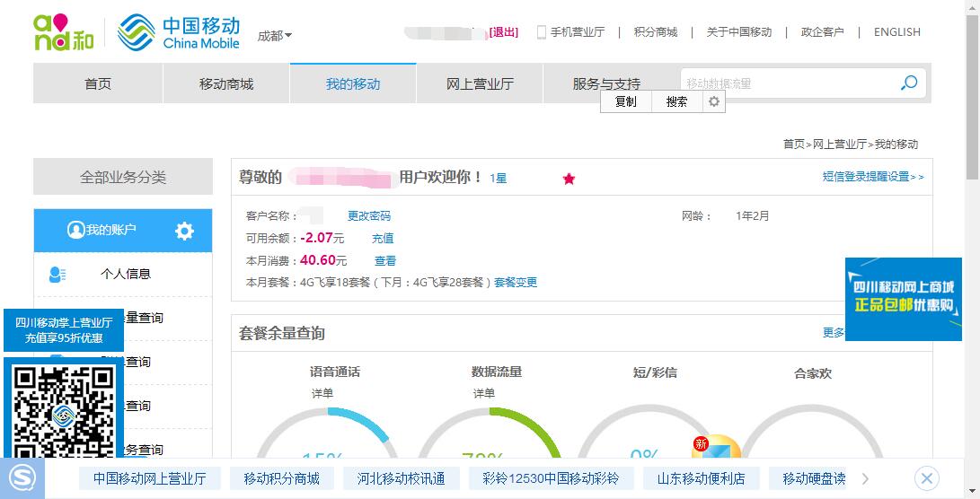Click 复制 in the popup toolbar
980x499 pixels.
[x=625, y=101]
